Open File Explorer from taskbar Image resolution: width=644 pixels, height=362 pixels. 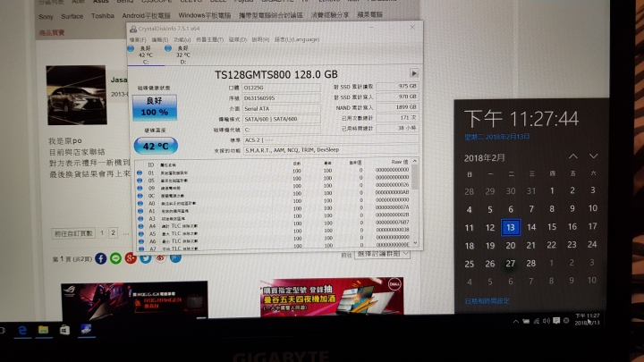tap(43, 330)
